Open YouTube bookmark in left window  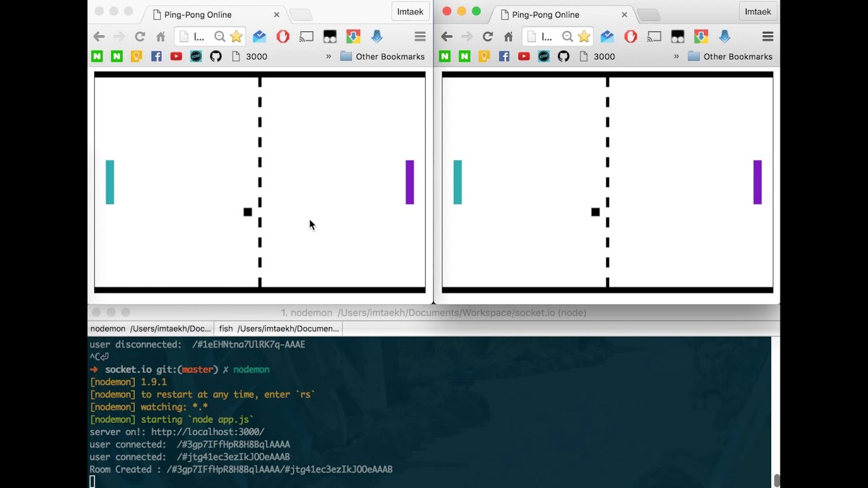(176, 56)
